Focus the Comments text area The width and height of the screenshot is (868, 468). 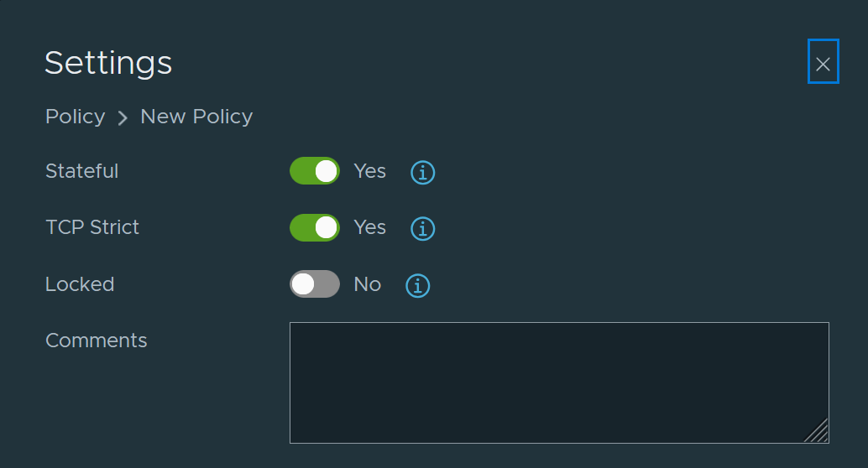click(x=559, y=382)
